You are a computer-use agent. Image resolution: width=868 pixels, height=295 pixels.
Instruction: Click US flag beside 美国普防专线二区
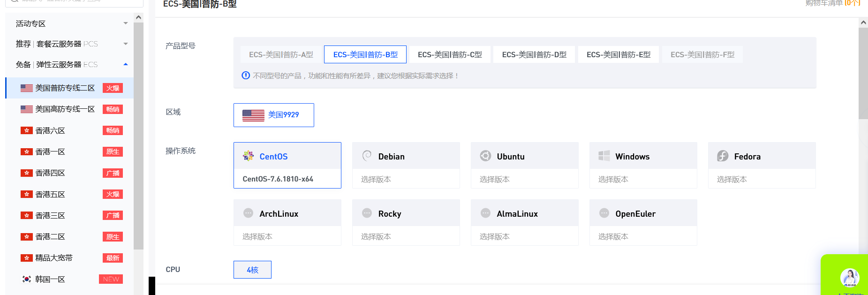(x=27, y=88)
